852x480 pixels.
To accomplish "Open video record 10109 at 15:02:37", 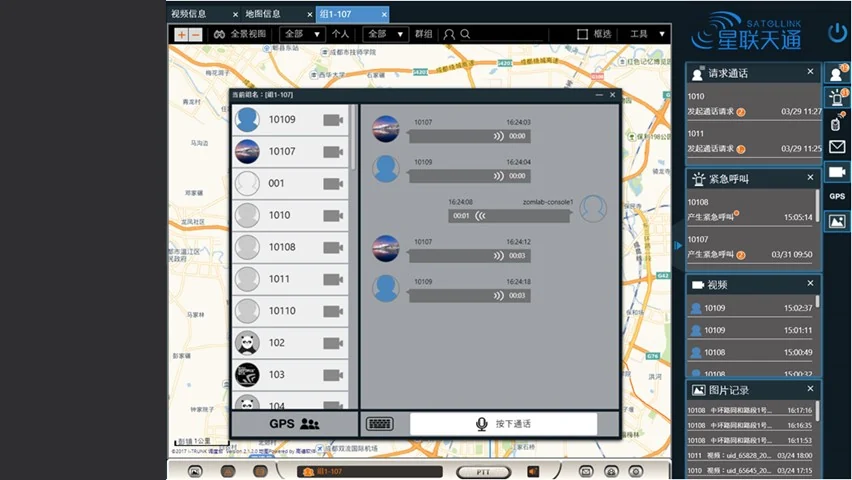I will click(x=750, y=308).
